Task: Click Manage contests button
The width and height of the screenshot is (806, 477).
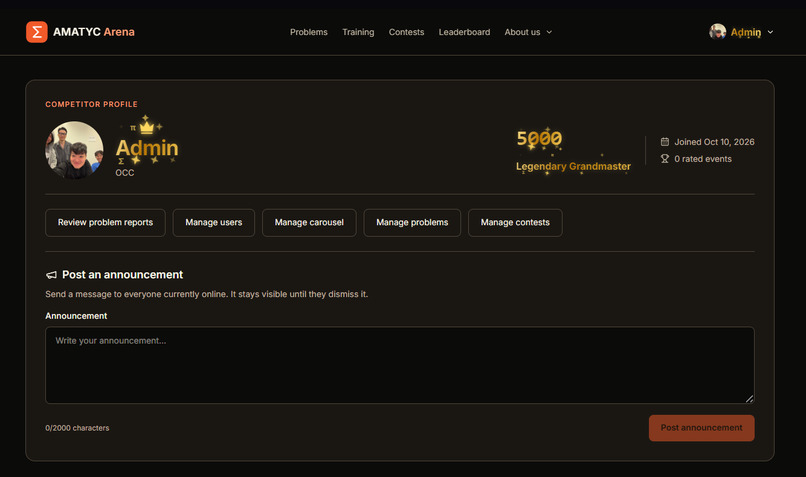Action: (515, 223)
